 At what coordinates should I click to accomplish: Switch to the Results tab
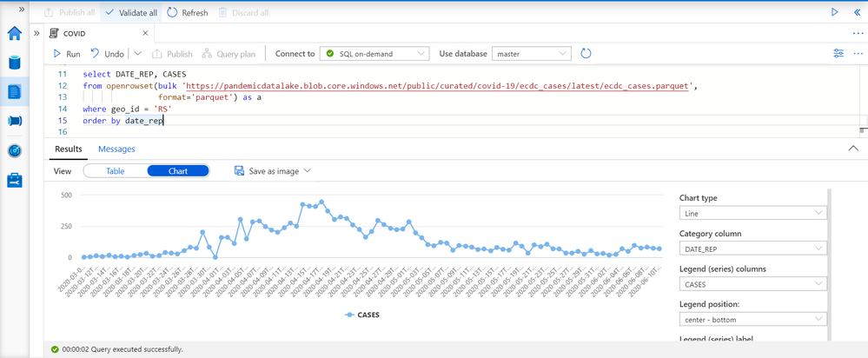coord(69,149)
